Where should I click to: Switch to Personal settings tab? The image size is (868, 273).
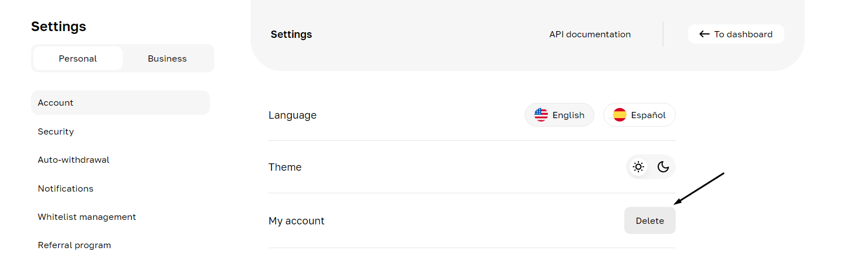point(78,58)
